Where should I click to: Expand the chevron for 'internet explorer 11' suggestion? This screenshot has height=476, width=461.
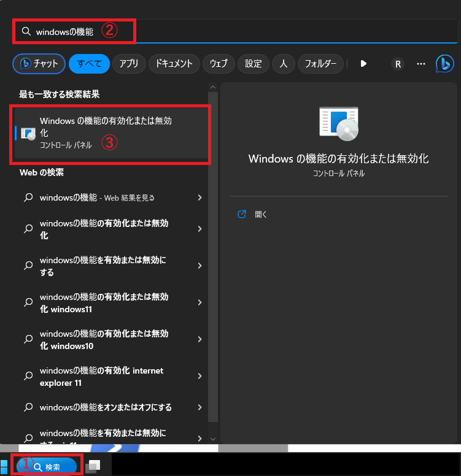click(200, 377)
